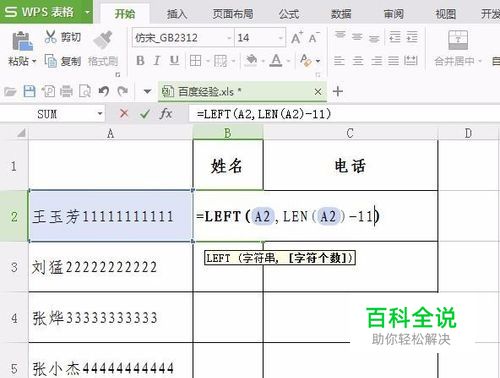Confirm formula with green checkmark
The height and width of the screenshot is (378, 500).
click(x=145, y=114)
